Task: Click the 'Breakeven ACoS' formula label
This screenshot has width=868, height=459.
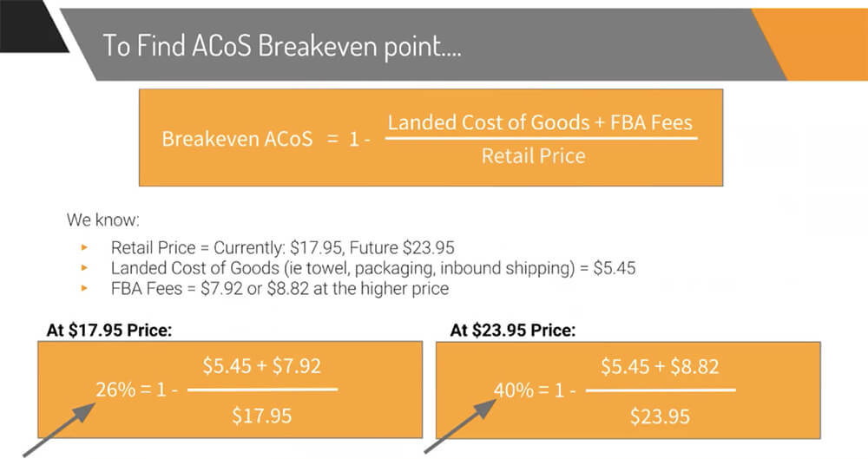Action: 237,139
